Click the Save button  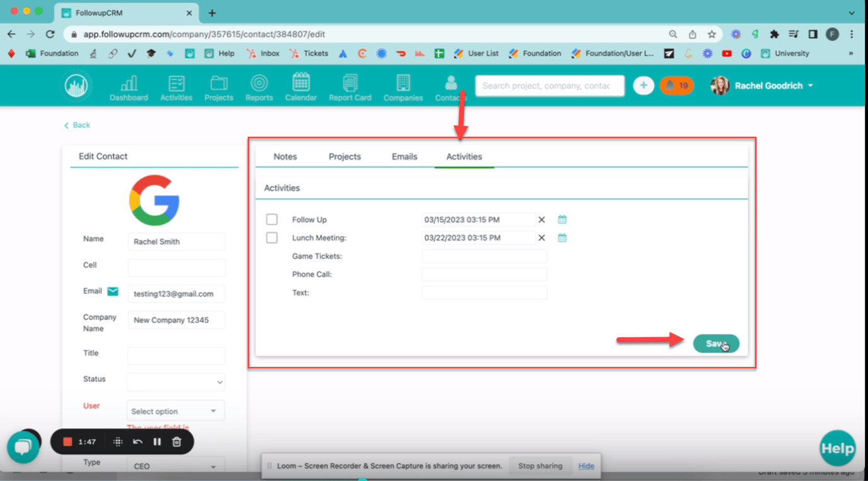tap(715, 343)
